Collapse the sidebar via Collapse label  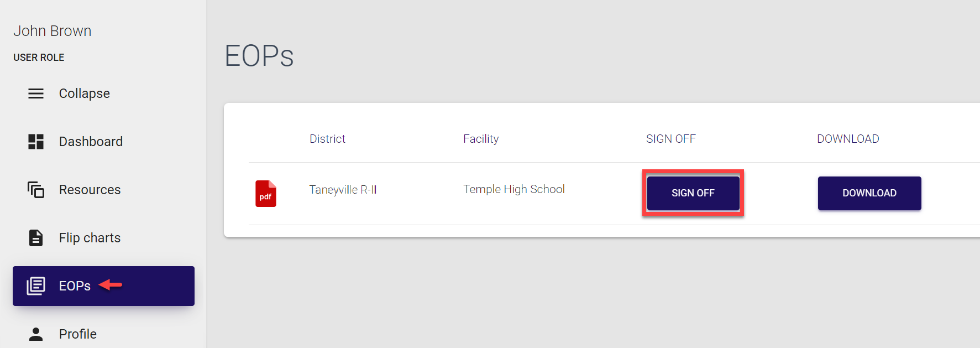(85, 94)
